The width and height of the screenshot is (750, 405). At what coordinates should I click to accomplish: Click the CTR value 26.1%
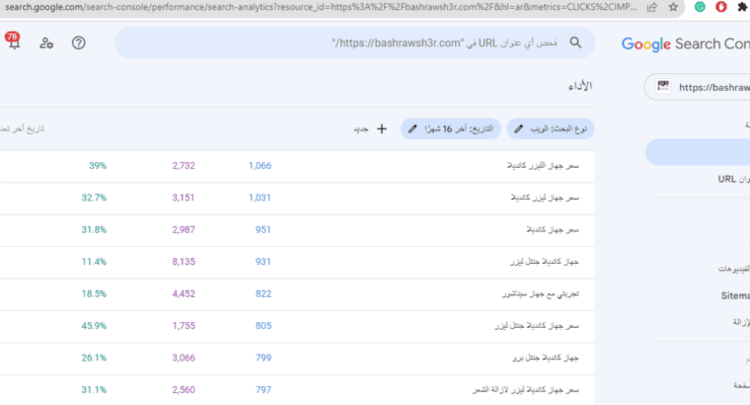(94, 358)
